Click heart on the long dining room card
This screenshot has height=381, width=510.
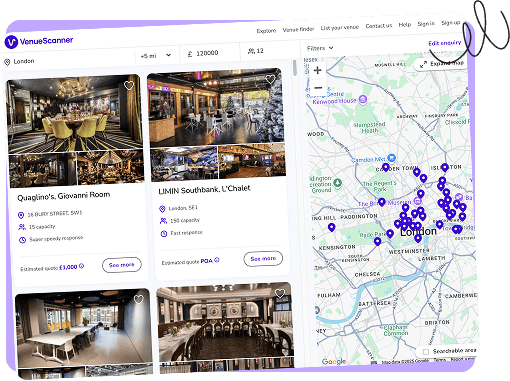280,293
